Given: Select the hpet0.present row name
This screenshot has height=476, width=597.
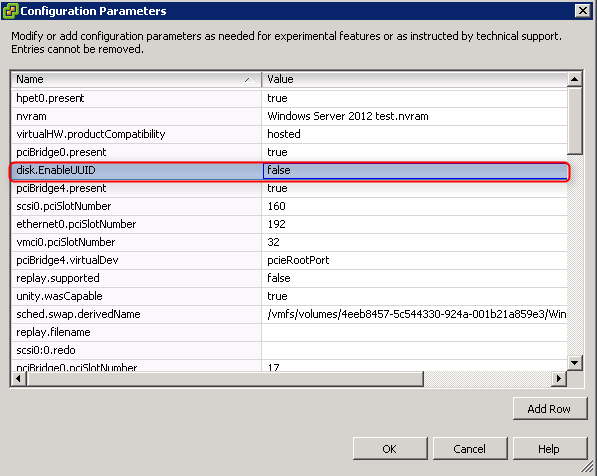Looking at the screenshot, I should [x=136, y=98].
